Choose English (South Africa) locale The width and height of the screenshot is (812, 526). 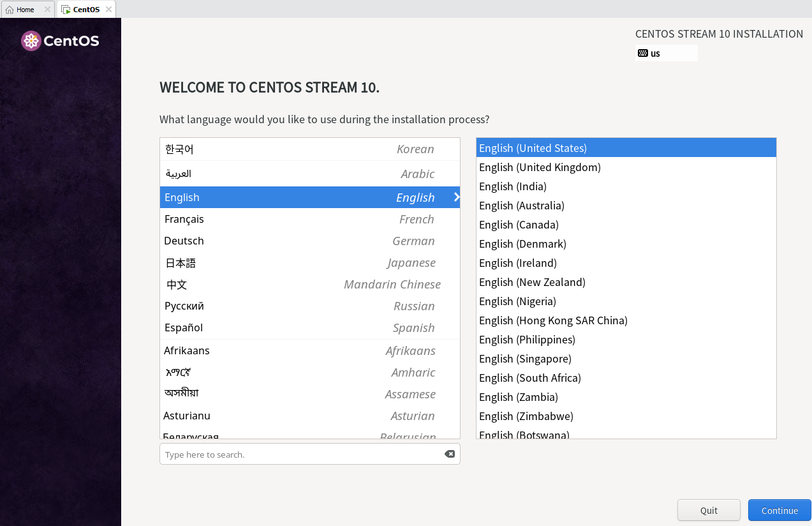626,378
